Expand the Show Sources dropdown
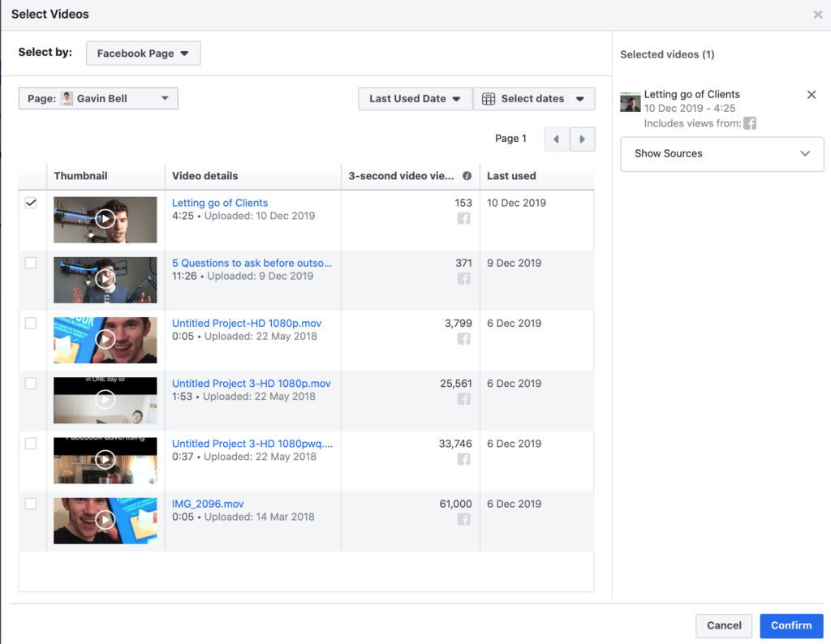831x644 pixels. [x=721, y=154]
